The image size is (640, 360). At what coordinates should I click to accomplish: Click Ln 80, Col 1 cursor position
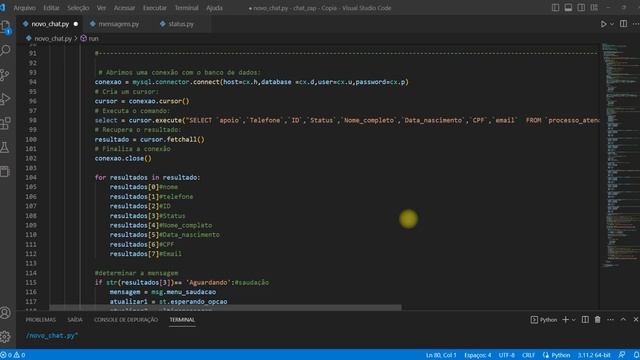(x=441, y=355)
